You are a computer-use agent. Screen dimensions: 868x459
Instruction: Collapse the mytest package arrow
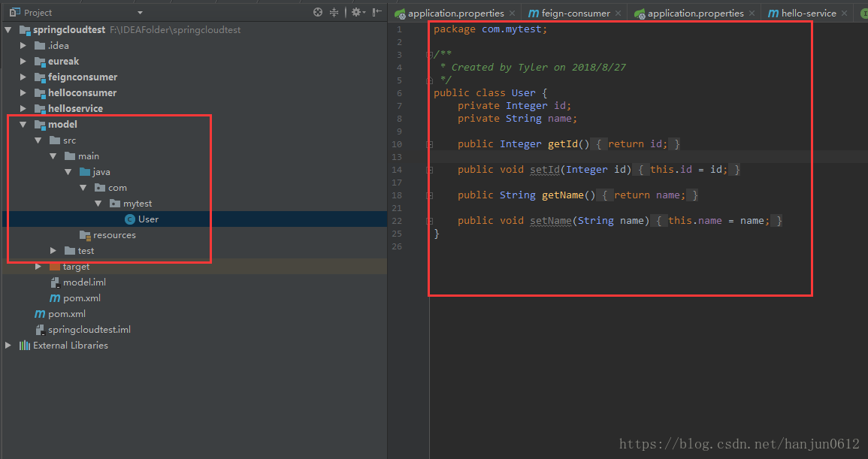pyautogui.click(x=98, y=204)
